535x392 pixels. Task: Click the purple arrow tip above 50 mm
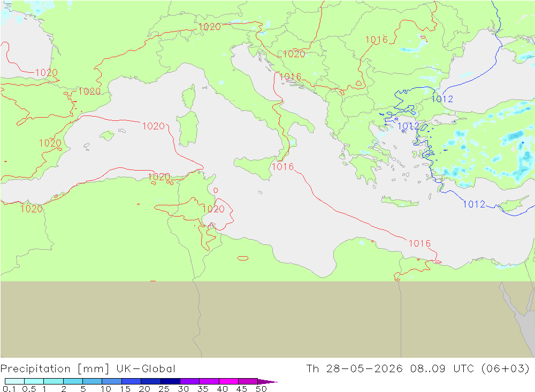pyautogui.click(x=267, y=381)
